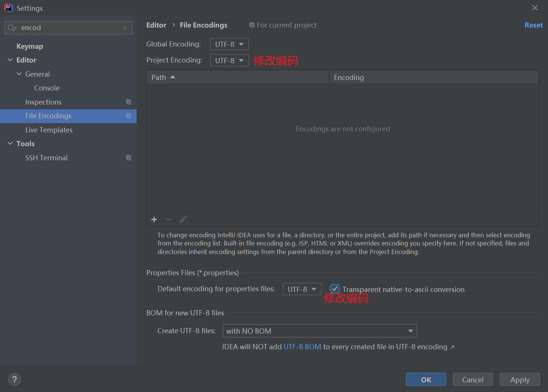Open the Create UTF-8 files dropdown
The image size is (548, 392).
320,331
